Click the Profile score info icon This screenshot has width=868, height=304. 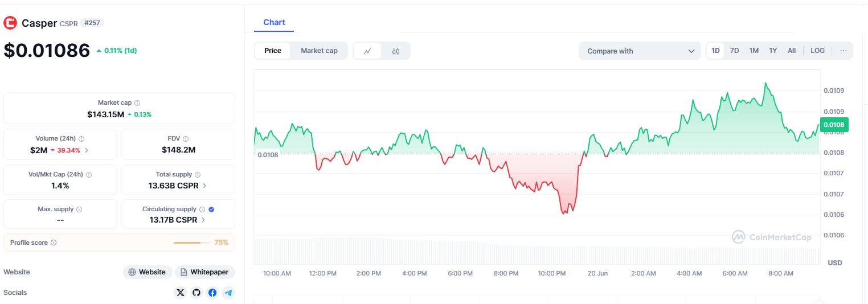[x=54, y=243]
